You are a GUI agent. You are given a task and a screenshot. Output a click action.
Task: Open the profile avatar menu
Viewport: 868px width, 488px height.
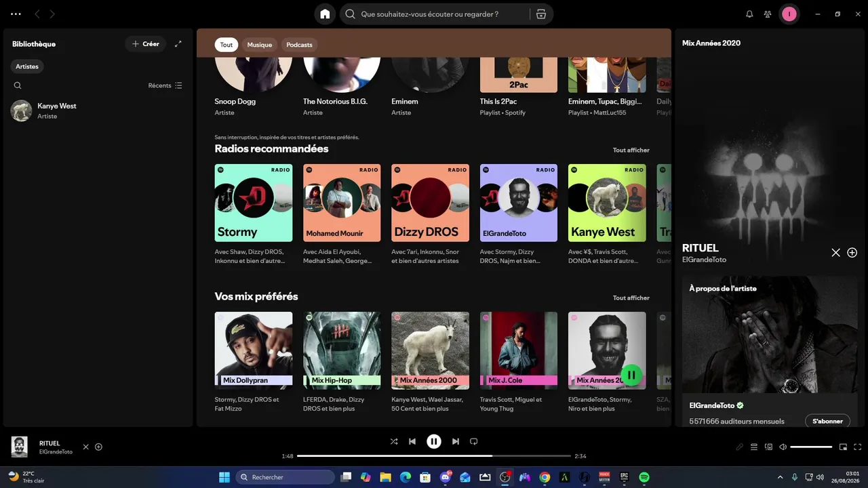789,14
